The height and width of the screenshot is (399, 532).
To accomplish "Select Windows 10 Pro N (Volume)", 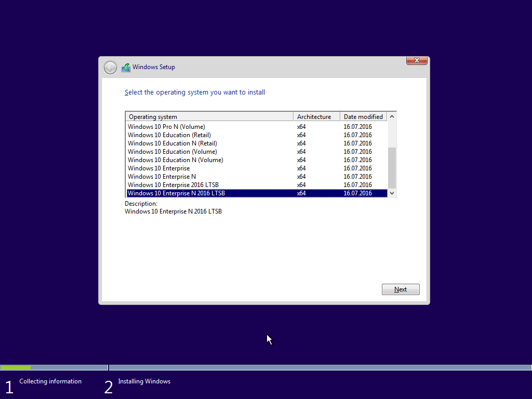I will pos(257,127).
